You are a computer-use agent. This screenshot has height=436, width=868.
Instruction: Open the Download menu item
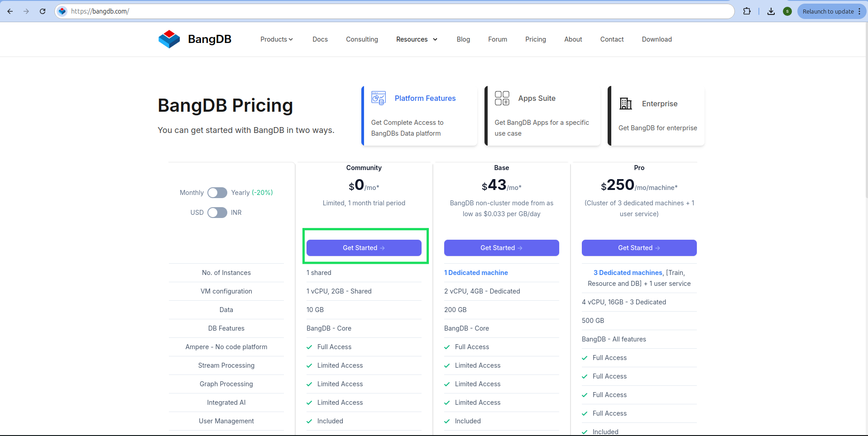(657, 39)
